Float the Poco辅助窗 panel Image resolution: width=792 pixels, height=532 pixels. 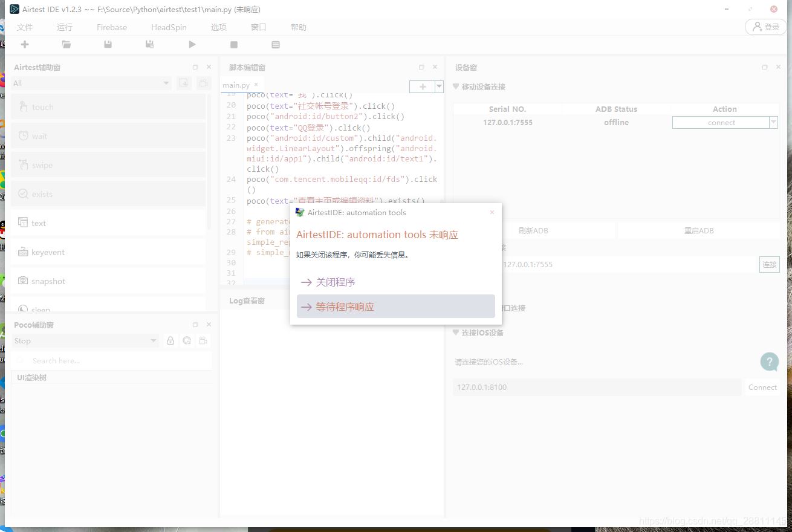(x=195, y=325)
